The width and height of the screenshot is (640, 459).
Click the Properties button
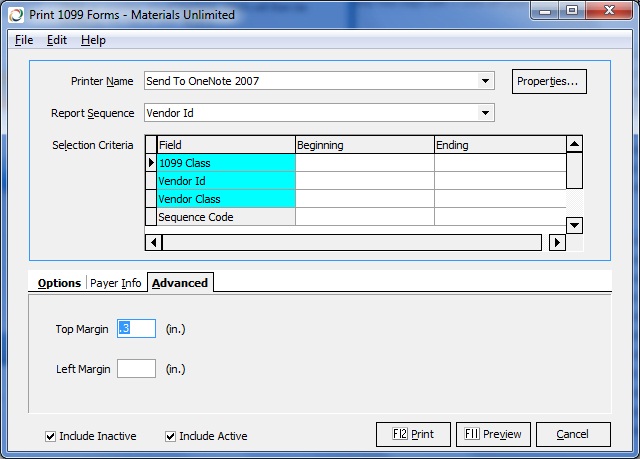tap(549, 81)
